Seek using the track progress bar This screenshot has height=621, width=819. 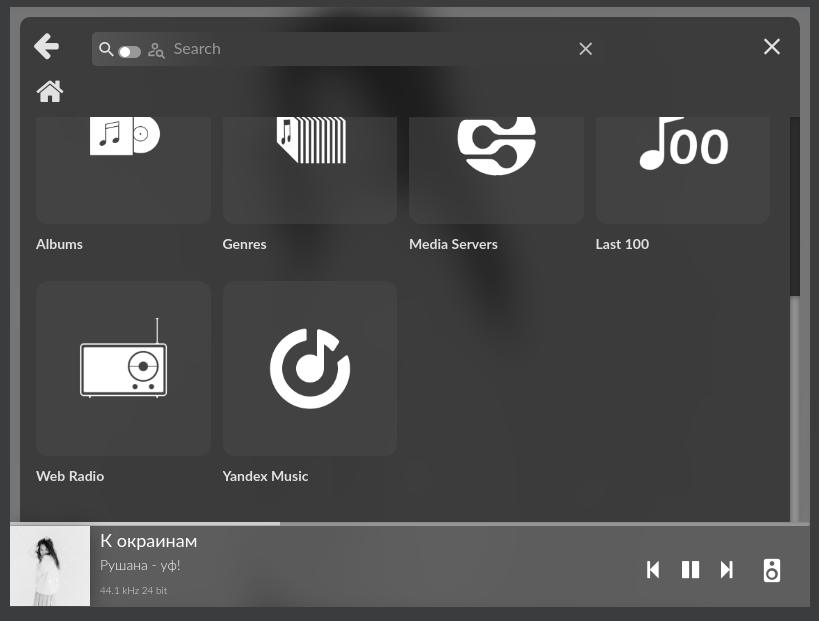pos(410,523)
